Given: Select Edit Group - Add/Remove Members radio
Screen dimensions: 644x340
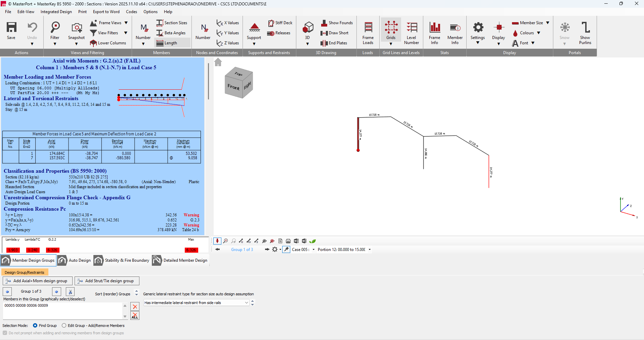Looking at the screenshot, I should pyautogui.click(x=64, y=326).
